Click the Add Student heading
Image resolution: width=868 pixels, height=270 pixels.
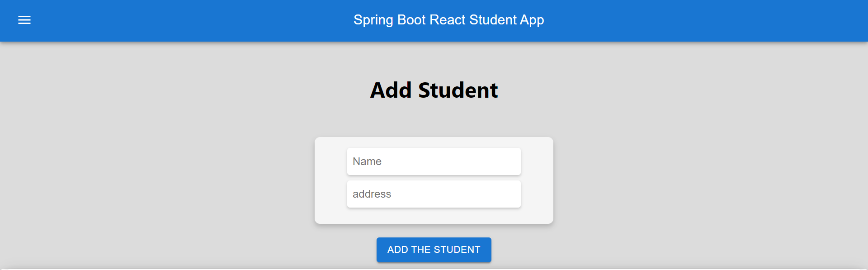tap(434, 90)
